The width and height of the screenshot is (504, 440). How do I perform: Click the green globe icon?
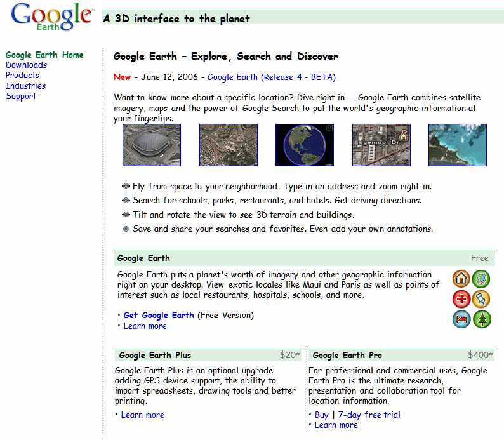point(481,278)
